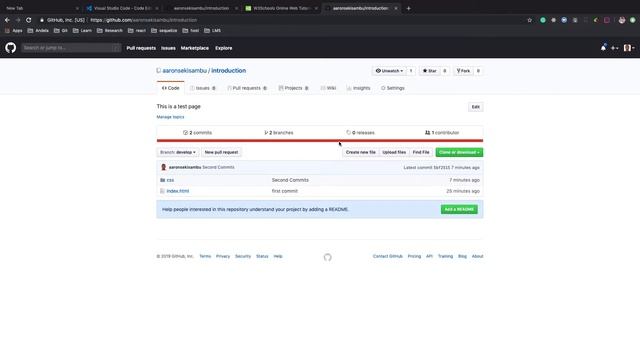Select the Settings tab

click(x=393, y=88)
